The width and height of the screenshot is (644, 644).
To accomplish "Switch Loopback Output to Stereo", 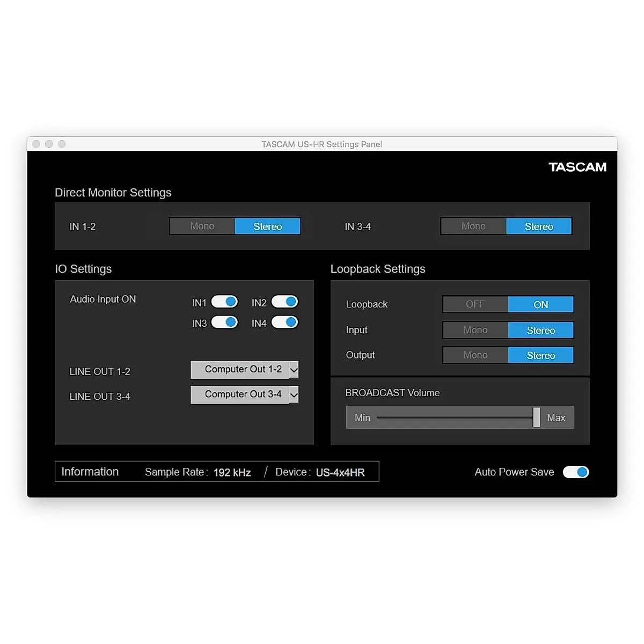I will 540,355.
